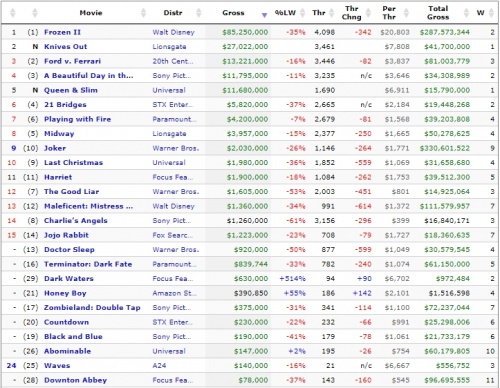
Task: Click the sort arrows in first rank column
Action: point(13,13)
